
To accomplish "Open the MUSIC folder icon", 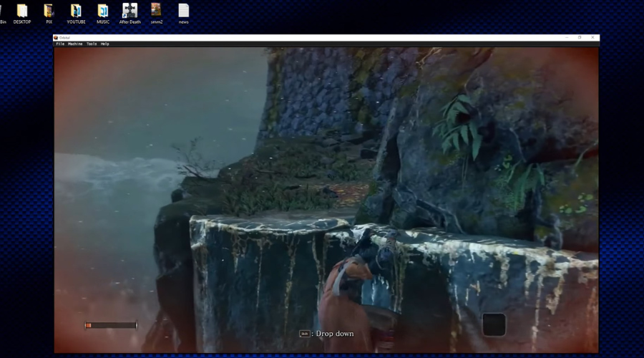I will [103, 14].
